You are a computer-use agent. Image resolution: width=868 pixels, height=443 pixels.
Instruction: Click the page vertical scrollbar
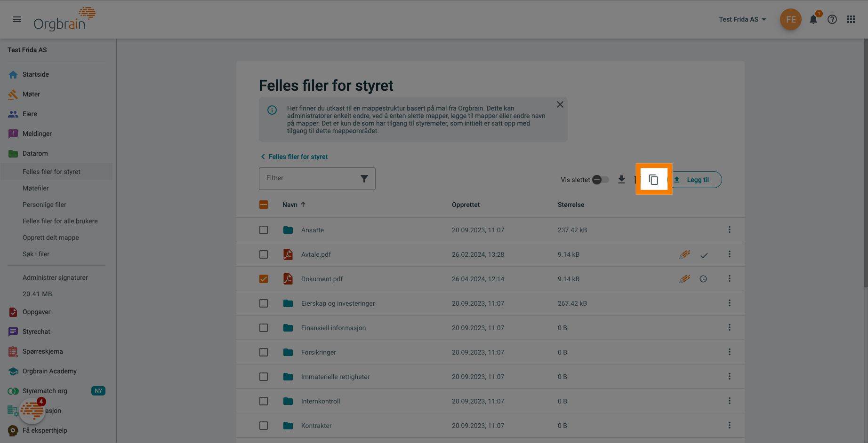(x=866, y=163)
